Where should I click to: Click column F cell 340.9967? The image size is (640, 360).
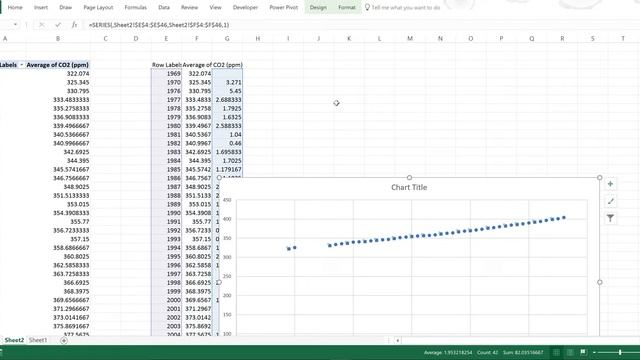(197, 143)
